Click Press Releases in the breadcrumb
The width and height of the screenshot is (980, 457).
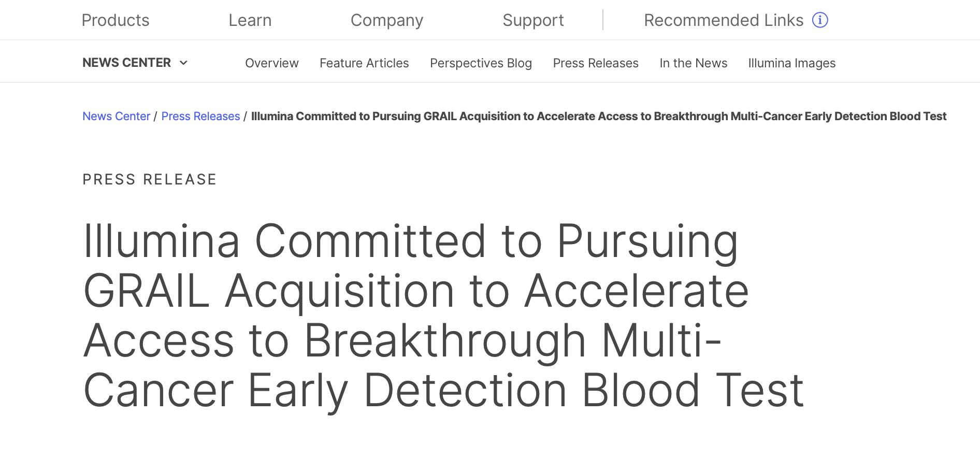200,116
